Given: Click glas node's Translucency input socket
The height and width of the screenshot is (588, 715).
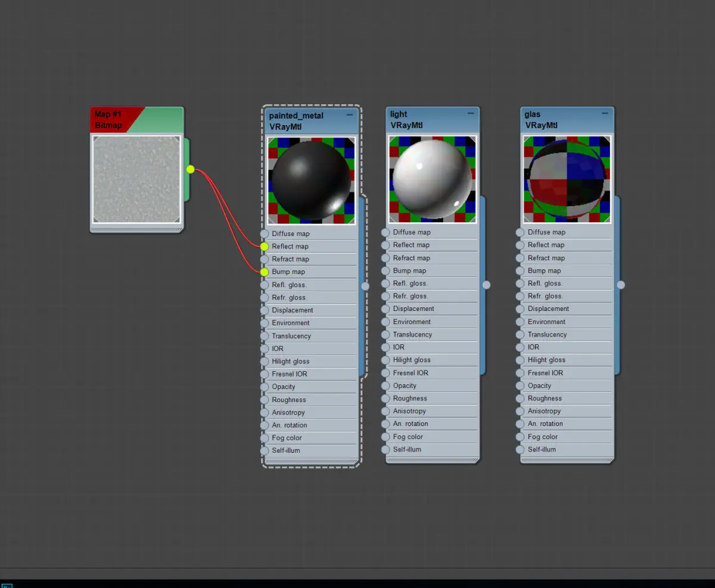Looking at the screenshot, I should [520, 334].
